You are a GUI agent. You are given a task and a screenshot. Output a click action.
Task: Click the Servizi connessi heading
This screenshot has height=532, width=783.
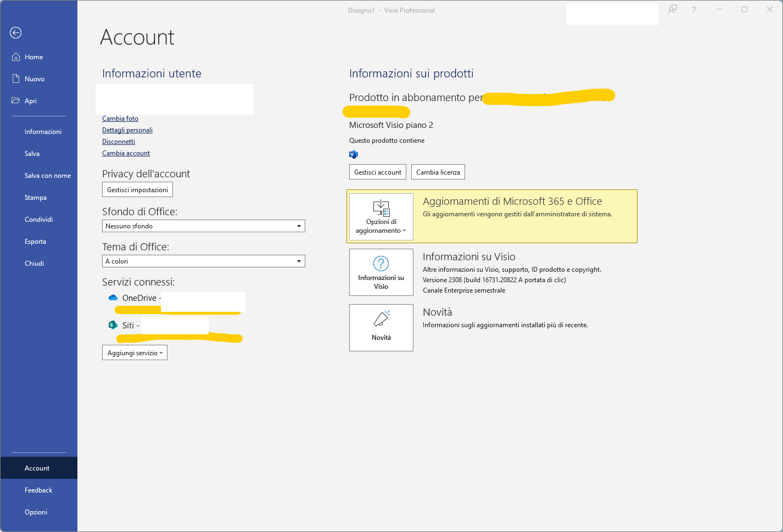coord(138,282)
